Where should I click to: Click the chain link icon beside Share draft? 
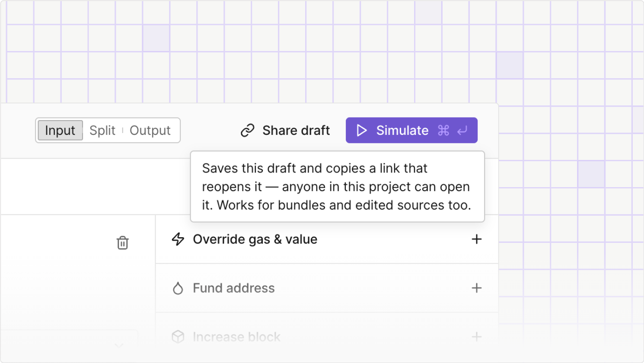248,131
